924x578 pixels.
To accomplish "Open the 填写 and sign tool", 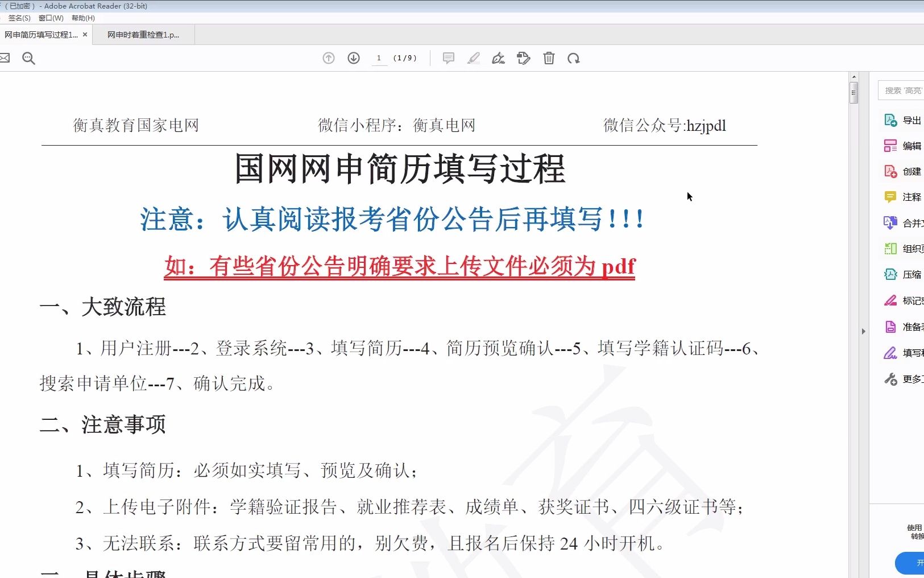I will [x=903, y=353].
